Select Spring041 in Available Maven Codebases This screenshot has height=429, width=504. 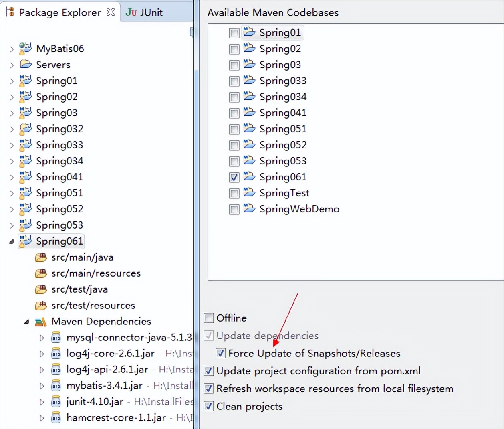(x=283, y=113)
